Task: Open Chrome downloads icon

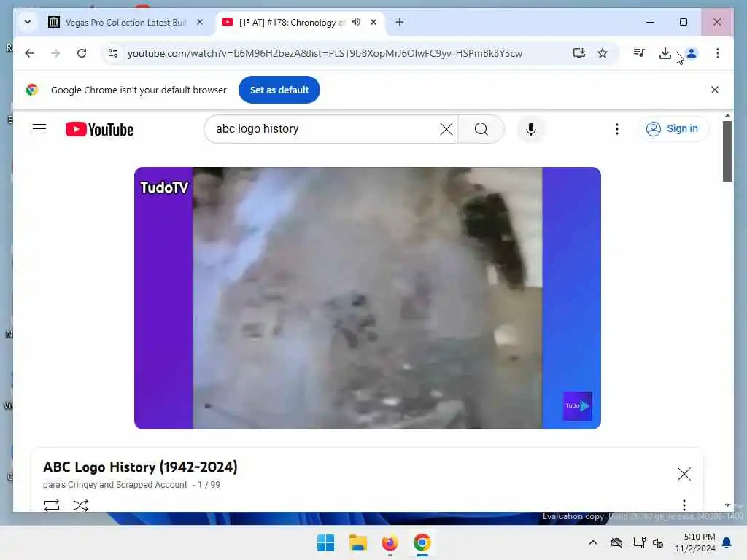Action: pos(665,53)
